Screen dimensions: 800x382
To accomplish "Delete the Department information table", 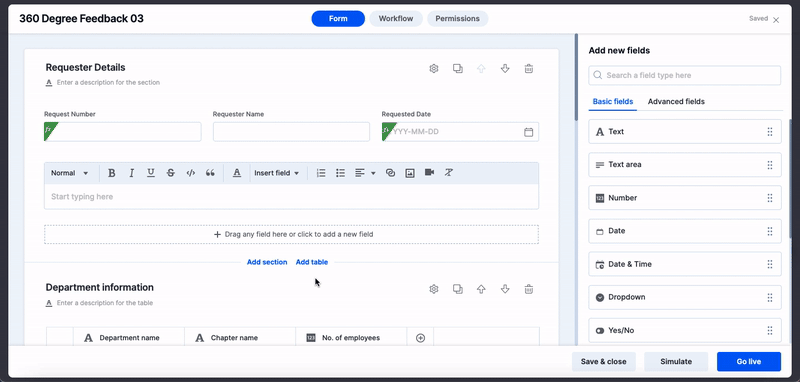I will [x=529, y=289].
